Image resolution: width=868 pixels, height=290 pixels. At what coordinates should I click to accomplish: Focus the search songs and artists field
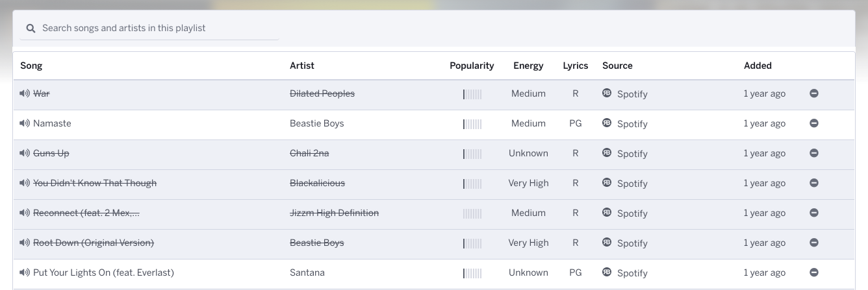point(149,29)
